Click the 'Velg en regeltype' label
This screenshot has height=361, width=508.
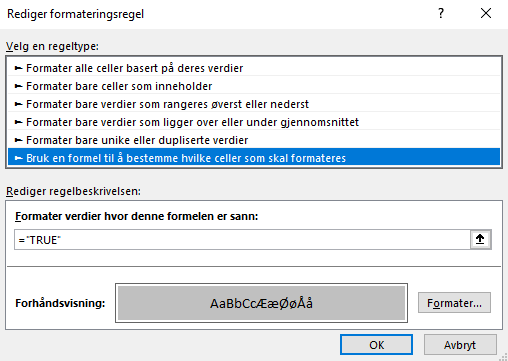pyautogui.click(x=52, y=46)
